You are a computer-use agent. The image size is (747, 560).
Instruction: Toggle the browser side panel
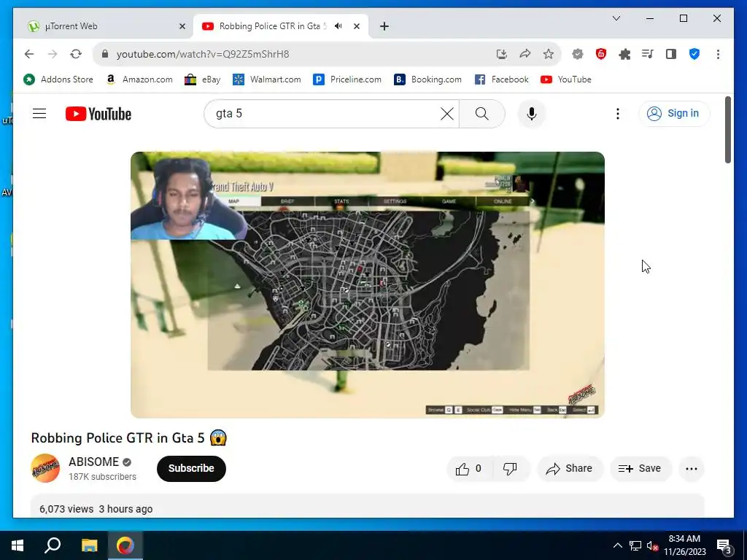[671, 54]
